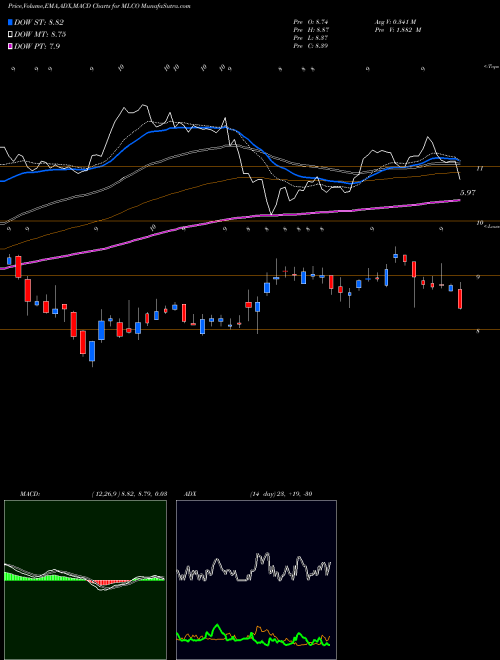Image resolution: width=500 pixels, height=660 pixels.
Task: Click the white DOW MT legend swatch
Action: point(10,34)
